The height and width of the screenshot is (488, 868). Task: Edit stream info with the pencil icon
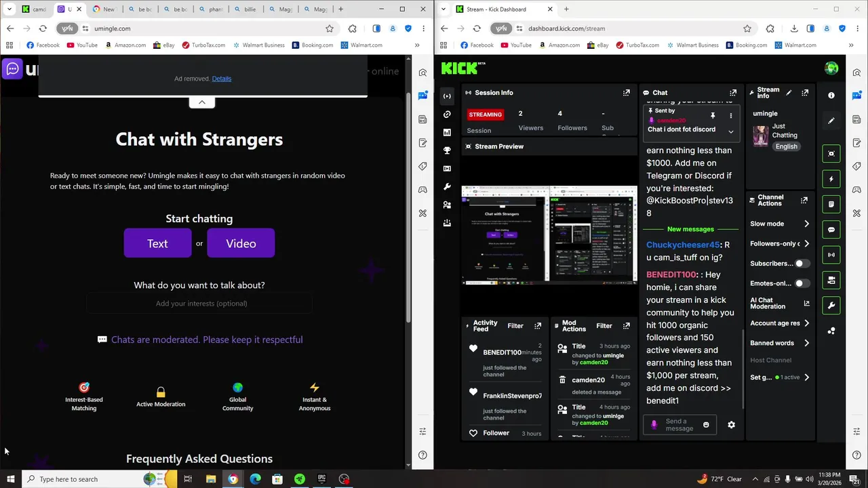click(789, 93)
